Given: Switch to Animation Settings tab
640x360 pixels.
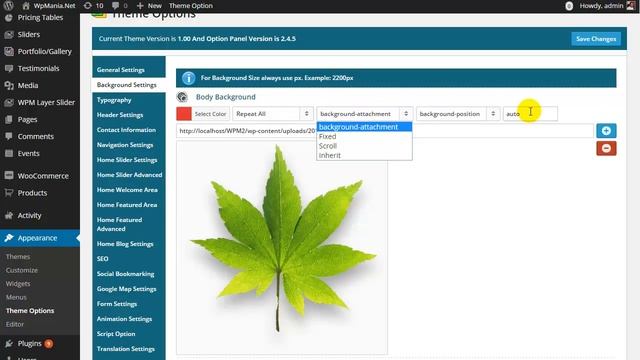Looking at the screenshot, I should point(129,319).
